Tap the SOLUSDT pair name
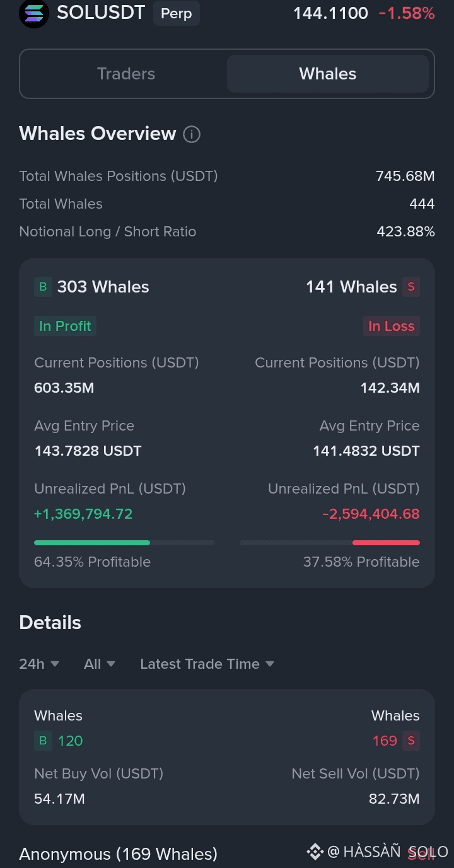 (101, 12)
